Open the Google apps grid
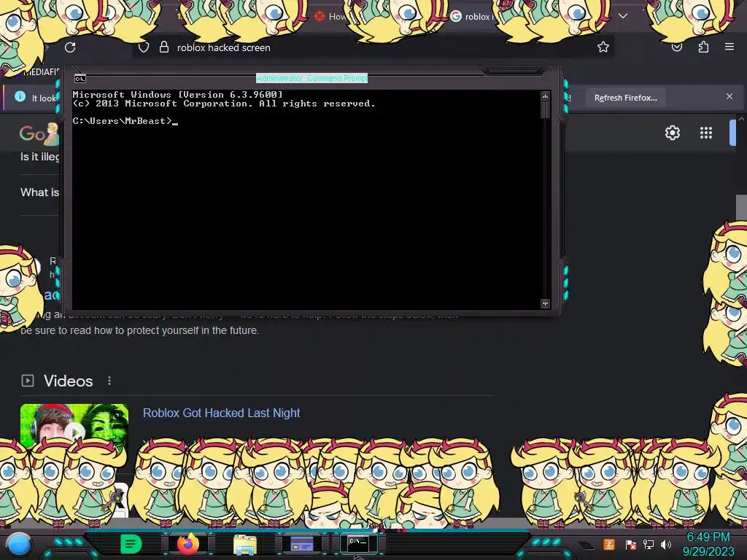747x560 pixels. (706, 133)
